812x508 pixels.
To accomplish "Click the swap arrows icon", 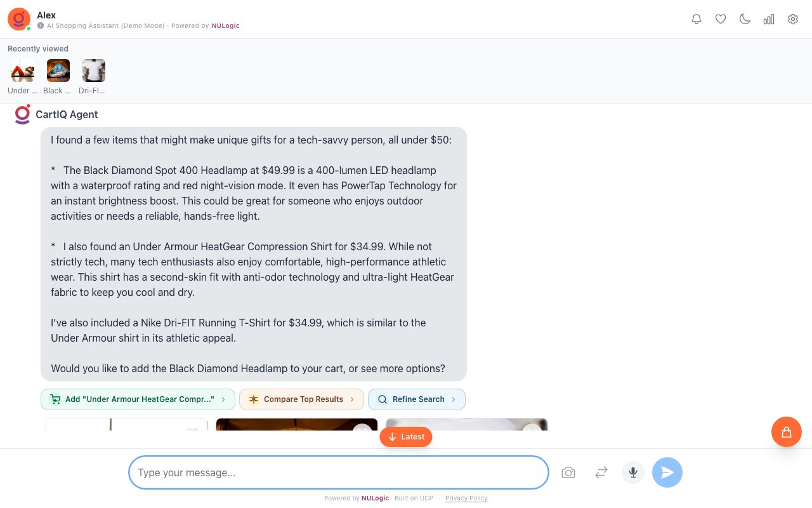I will pos(601,472).
